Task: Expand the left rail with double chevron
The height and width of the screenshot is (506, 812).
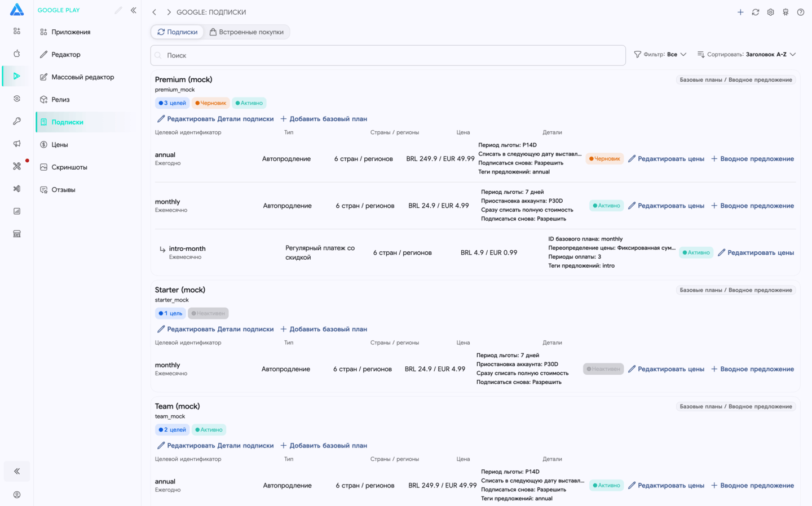Action: pos(17,471)
